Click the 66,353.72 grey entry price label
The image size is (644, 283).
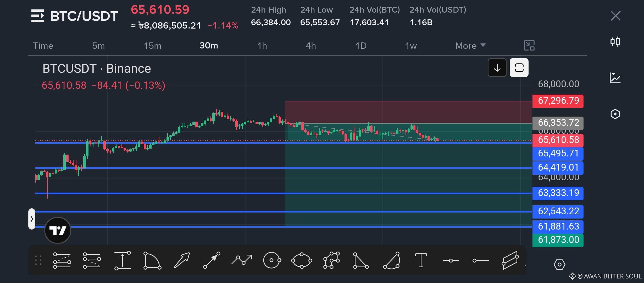point(558,123)
